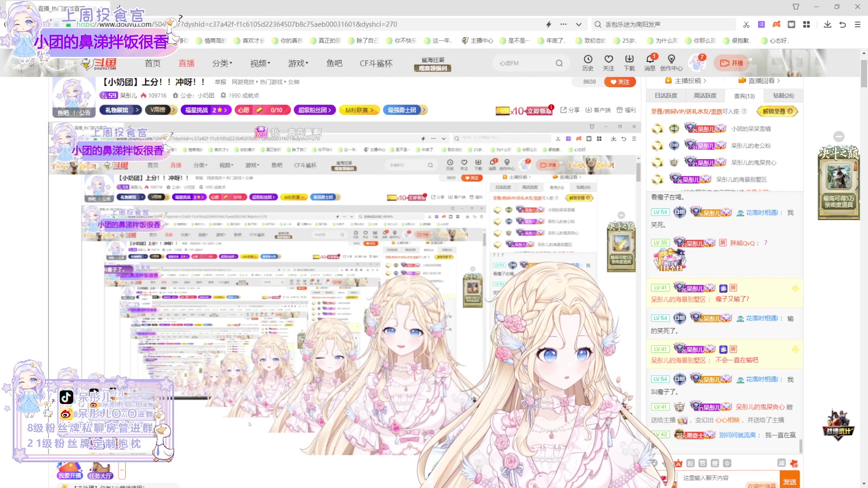Click the 心愿 wish progress bar 0/10

pyautogui.click(x=262, y=110)
